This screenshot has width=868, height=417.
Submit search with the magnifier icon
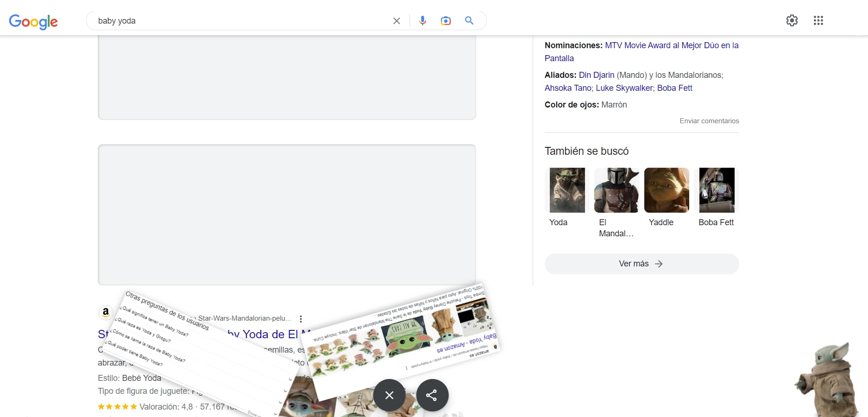tap(469, 21)
